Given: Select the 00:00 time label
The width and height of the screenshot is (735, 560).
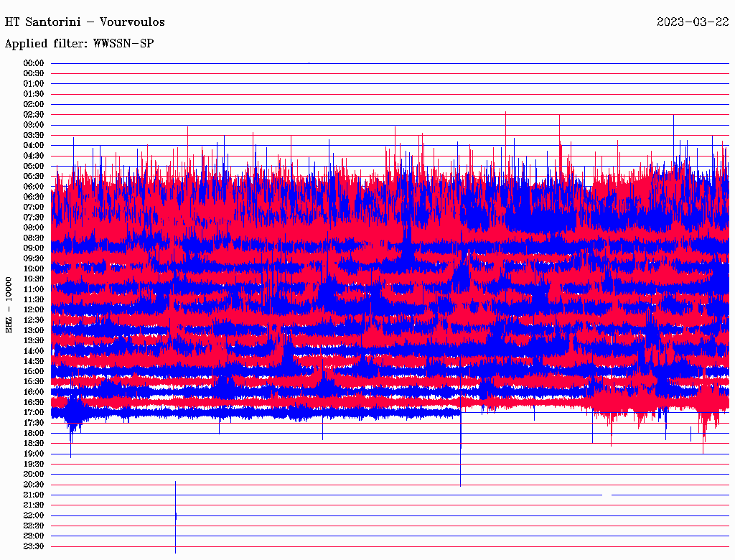Looking at the screenshot, I should (34, 63).
